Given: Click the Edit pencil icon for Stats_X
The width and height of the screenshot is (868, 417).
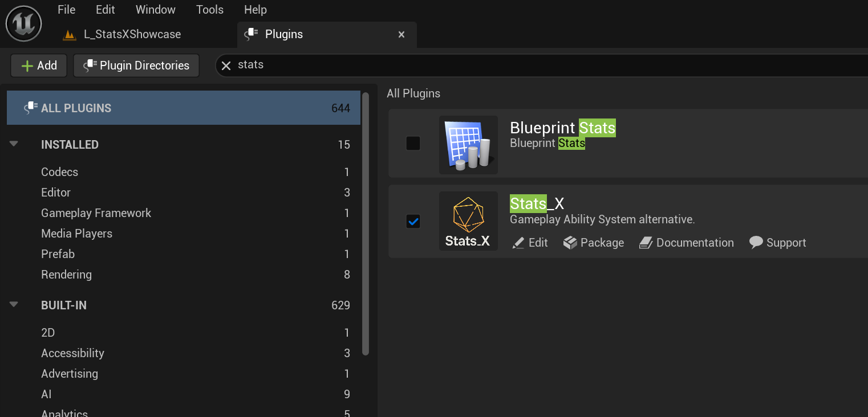Looking at the screenshot, I should (520, 242).
